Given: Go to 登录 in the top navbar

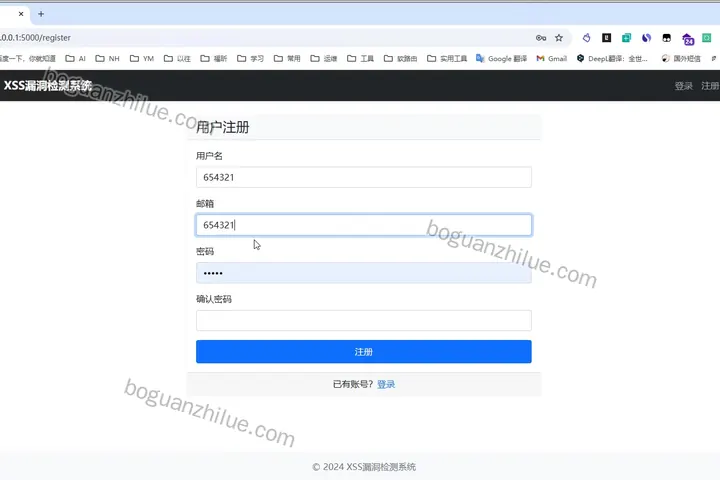Looking at the screenshot, I should 683,86.
